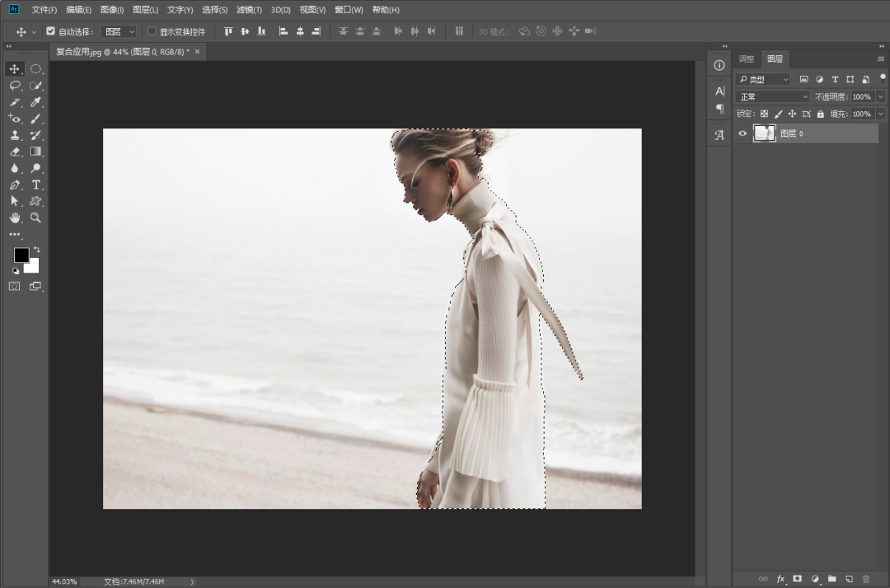Screen dimensions: 890x588
Task: Add a layer mask to layer
Action: [x=797, y=579]
